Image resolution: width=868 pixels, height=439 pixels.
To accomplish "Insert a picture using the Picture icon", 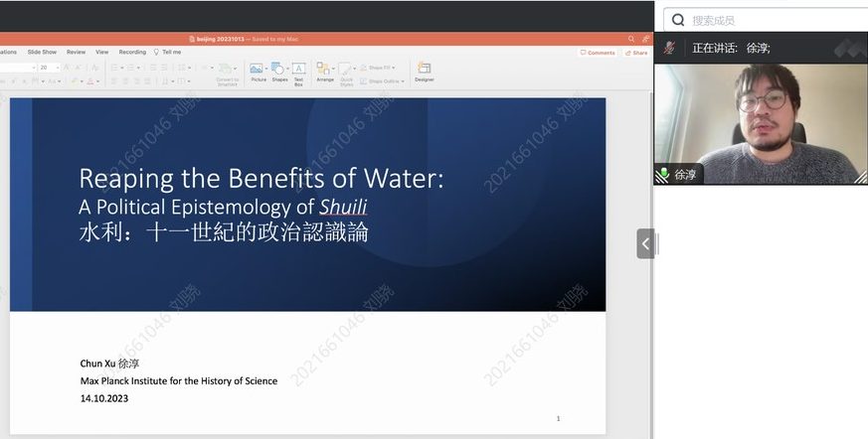I will click(x=258, y=69).
